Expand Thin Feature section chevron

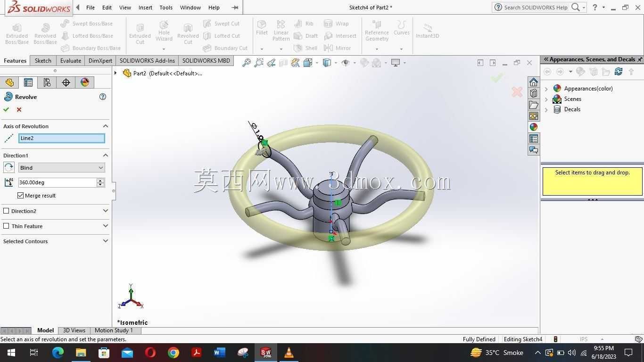coord(106,226)
